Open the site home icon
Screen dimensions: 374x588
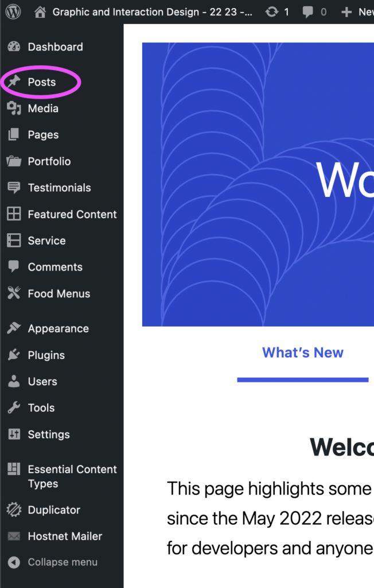pyautogui.click(x=40, y=11)
